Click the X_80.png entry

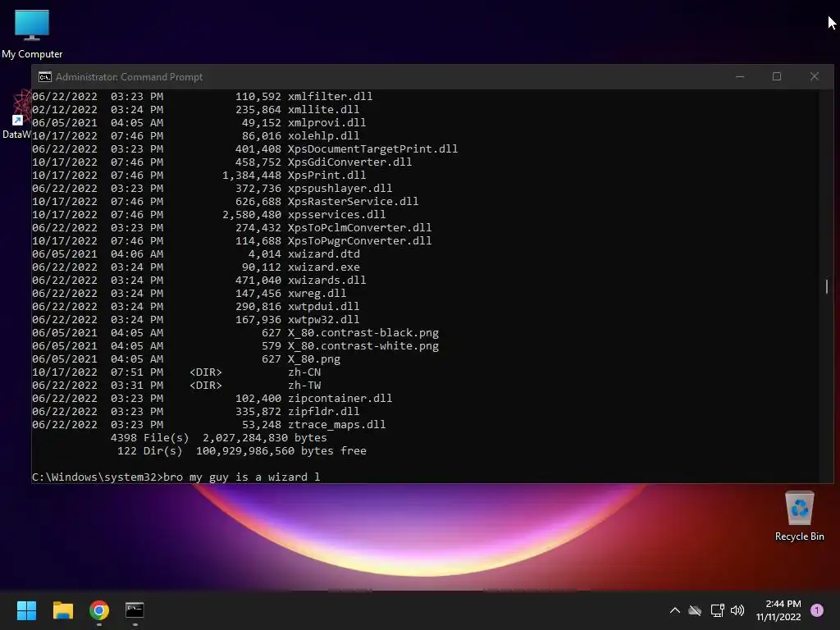314,359
